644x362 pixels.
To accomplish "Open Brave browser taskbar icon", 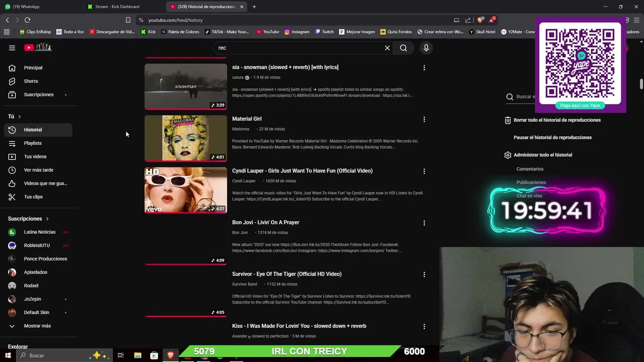I will pos(171,355).
